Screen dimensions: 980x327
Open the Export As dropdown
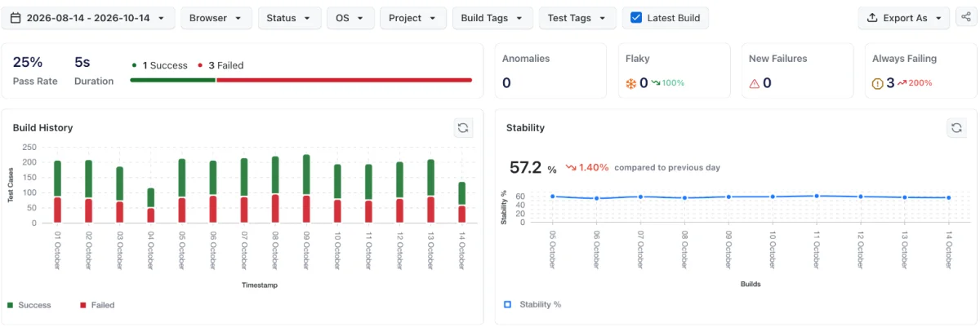904,18
